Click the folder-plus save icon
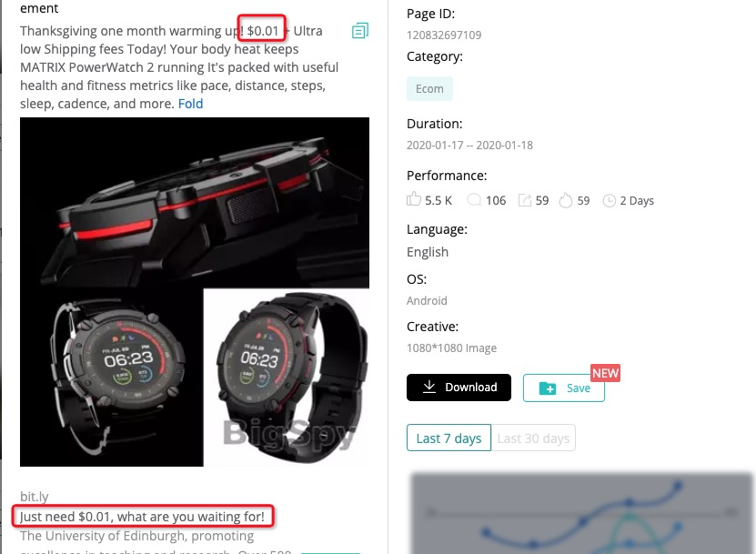This screenshot has width=756, height=554. point(548,388)
